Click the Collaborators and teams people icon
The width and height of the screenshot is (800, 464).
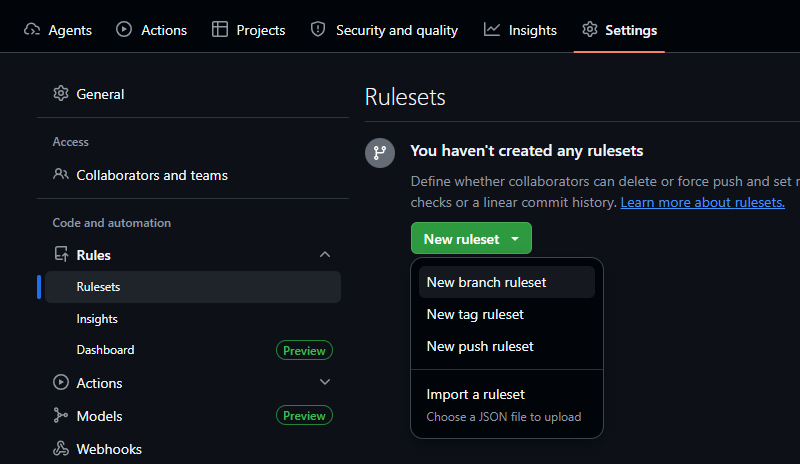pos(61,175)
